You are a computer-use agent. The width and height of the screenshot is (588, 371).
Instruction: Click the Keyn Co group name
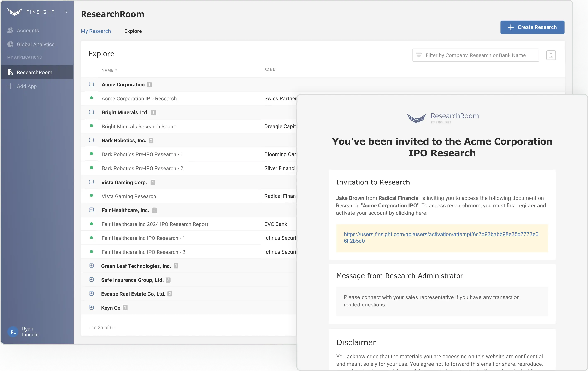pos(111,308)
